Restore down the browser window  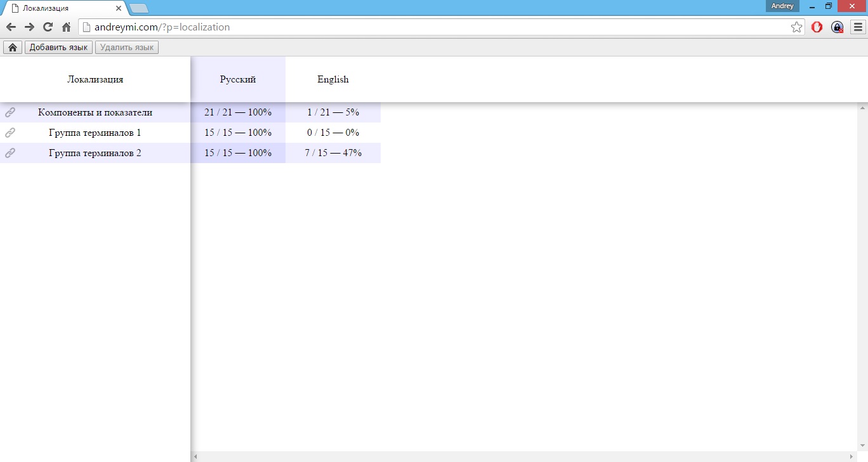pyautogui.click(x=829, y=6)
